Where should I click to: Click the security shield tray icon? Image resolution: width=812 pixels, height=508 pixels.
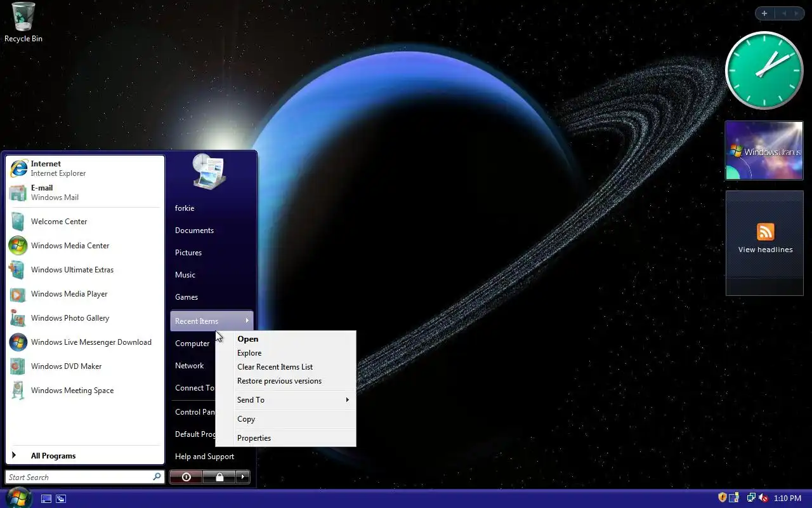click(x=722, y=498)
